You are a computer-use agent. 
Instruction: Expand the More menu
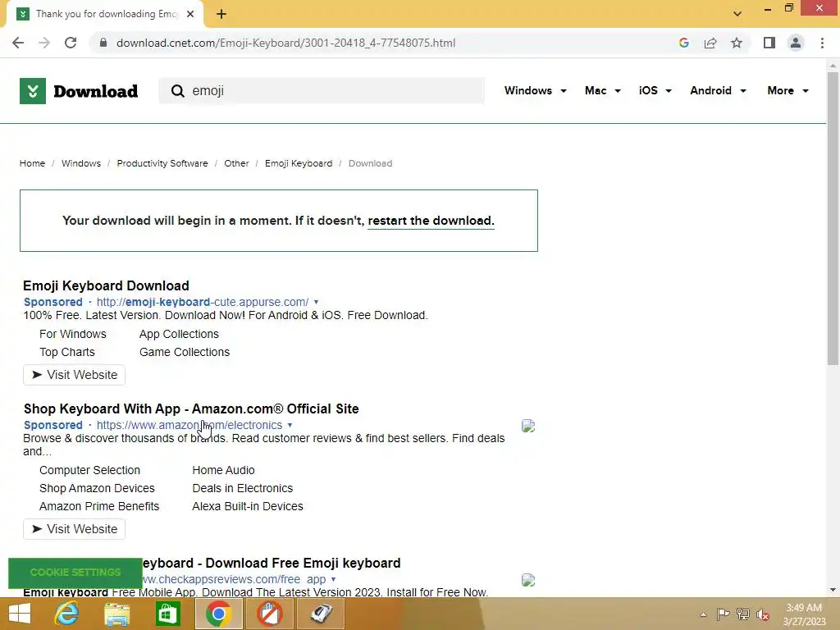click(787, 90)
